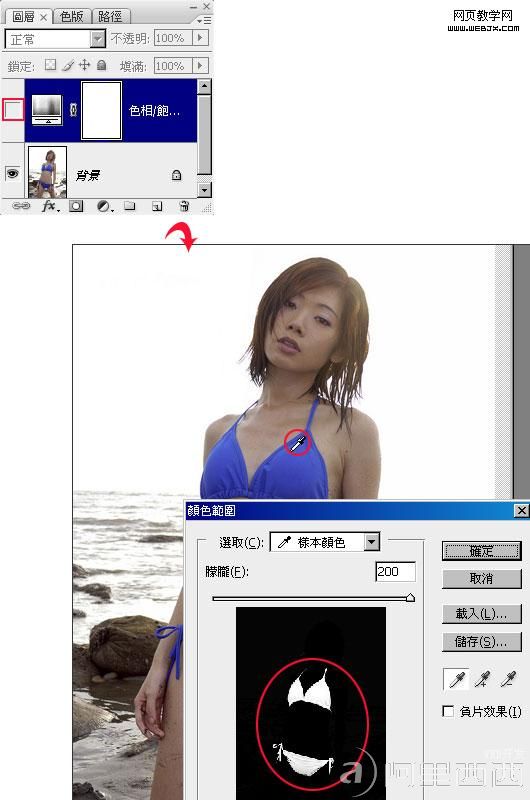Click layers panel scroll down arrow
This screenshot has height=800, width=530.
pos(204,190)
